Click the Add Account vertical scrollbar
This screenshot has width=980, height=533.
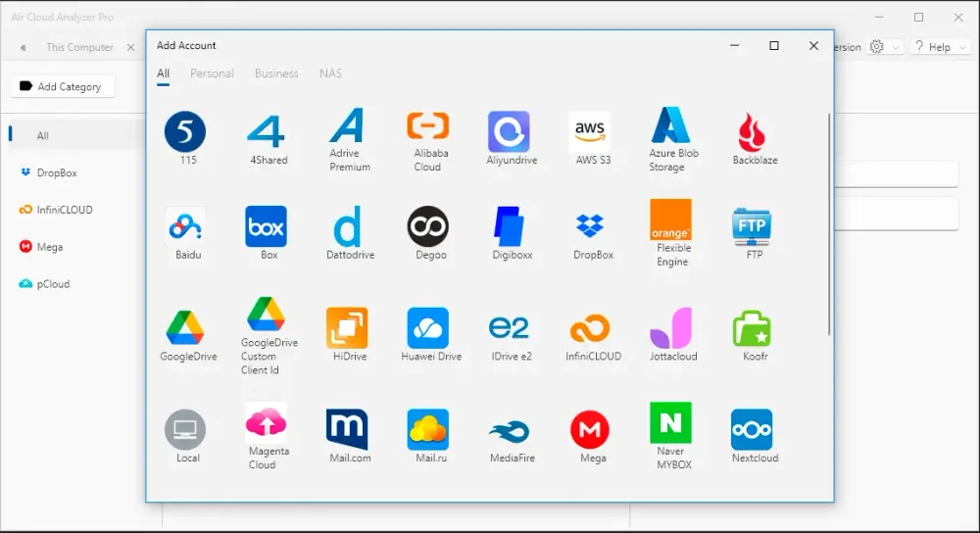coord(829,225)
